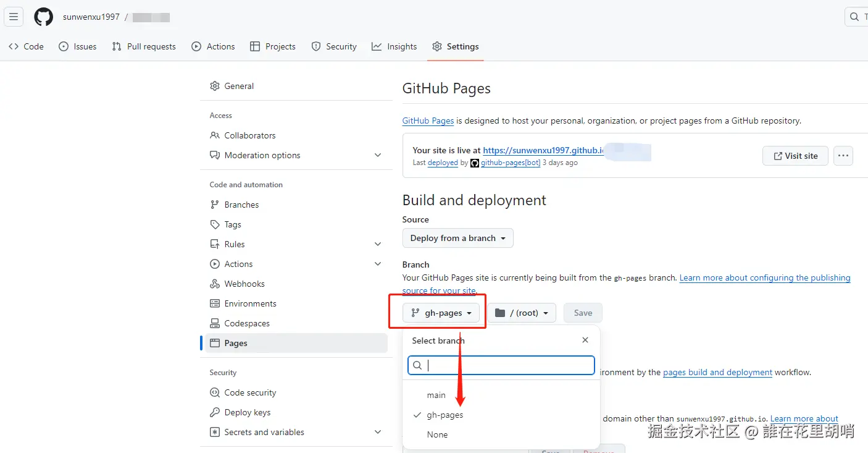This screenshot has height=453, width=868.
Task: Open the three-dot menu beside Visit site
Action: [843, 156]
